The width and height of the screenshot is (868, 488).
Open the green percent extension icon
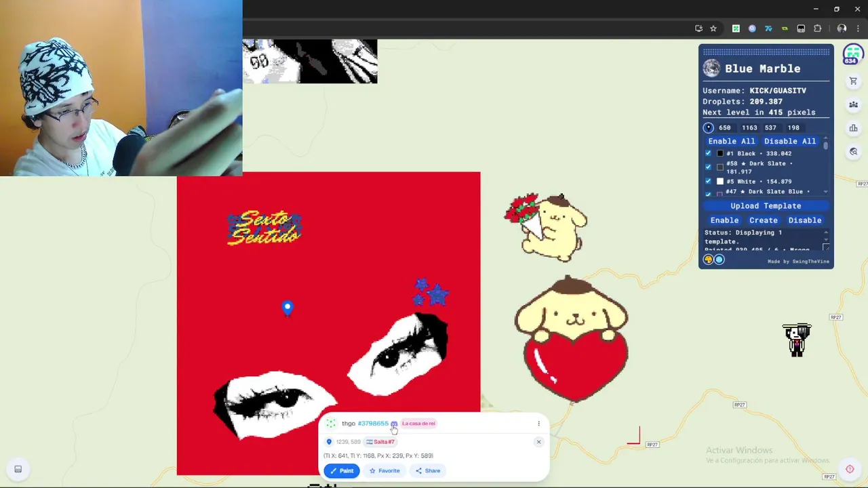(x=736, y=28)
